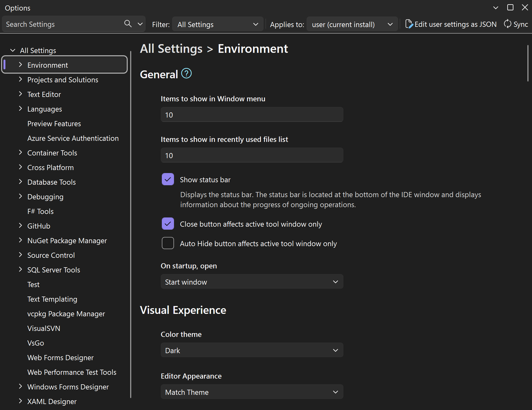532x410 pixels.
Task: Open the Color theme dropdown
Action: tap(252, 350)
